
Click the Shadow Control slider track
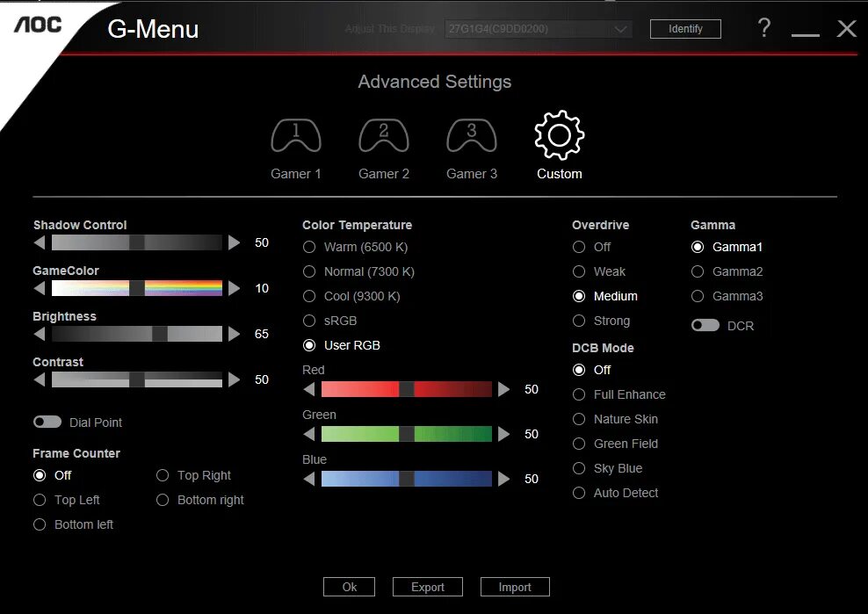pyautogui.click(x=137, y=242)
